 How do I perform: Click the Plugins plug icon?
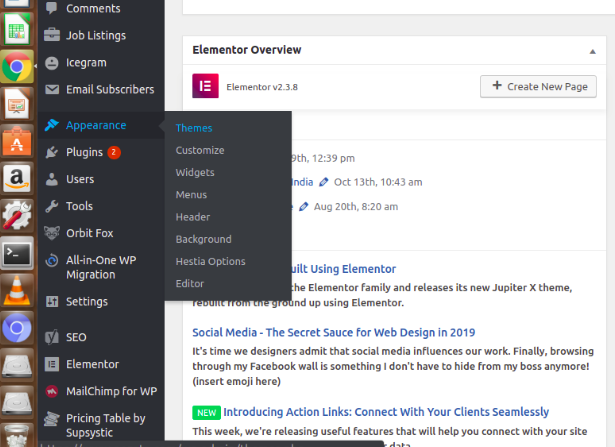tap(51, 152)
